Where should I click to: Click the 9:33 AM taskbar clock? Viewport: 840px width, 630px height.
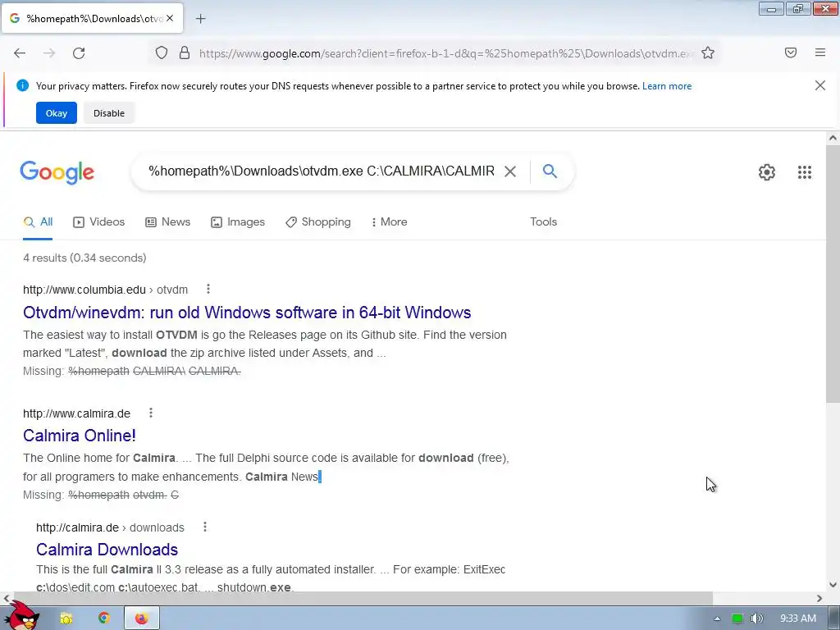tap(797, 619)
